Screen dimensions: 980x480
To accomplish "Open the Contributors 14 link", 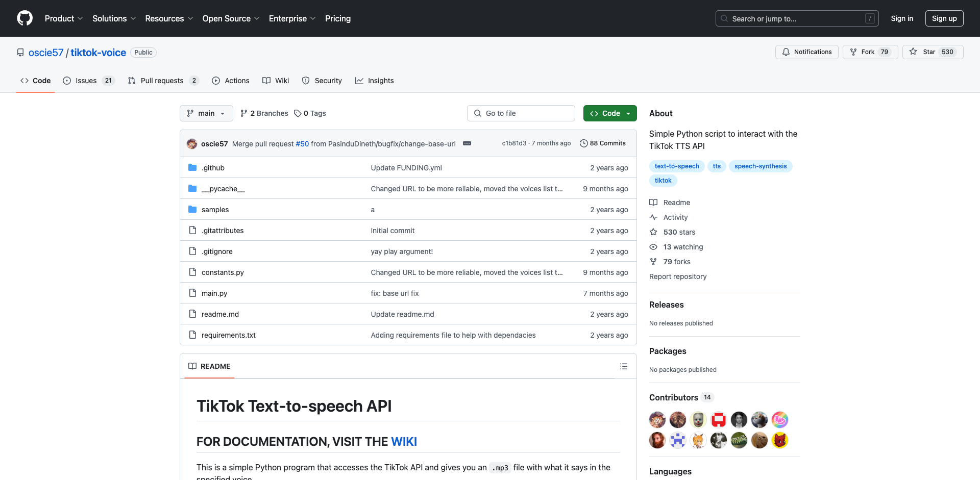I will (x=681, y=397).
